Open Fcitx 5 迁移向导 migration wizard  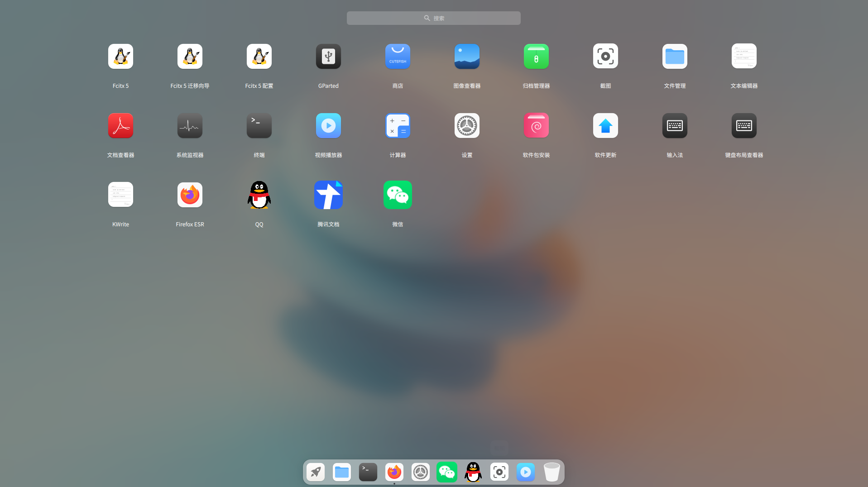tap(190, 57)
